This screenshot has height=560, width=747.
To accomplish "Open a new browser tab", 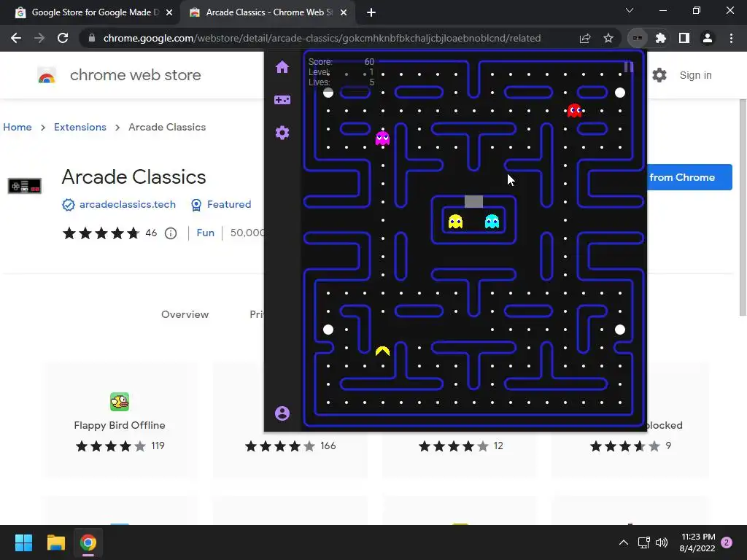I will tap(371, 12).
